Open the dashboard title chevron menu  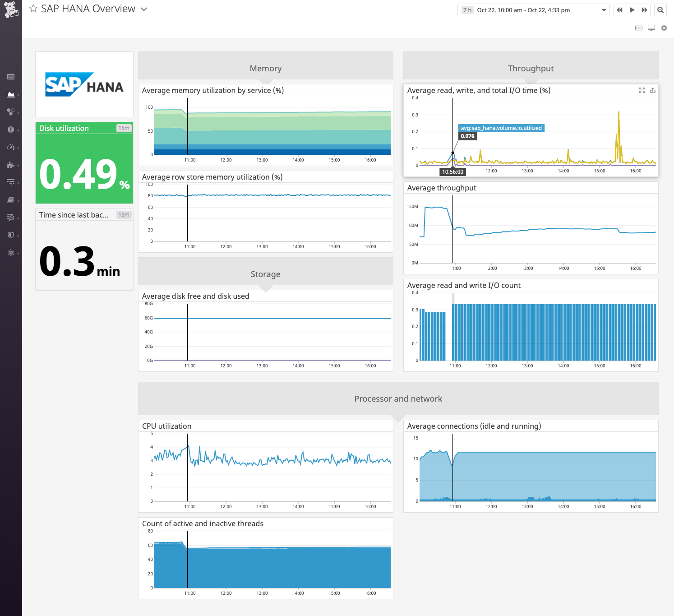tap(143, 9)
